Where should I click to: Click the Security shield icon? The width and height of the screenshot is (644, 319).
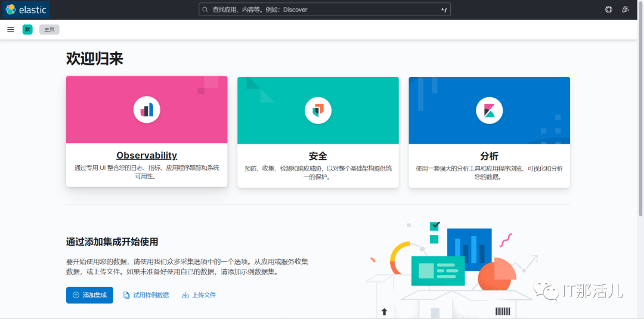318,110
